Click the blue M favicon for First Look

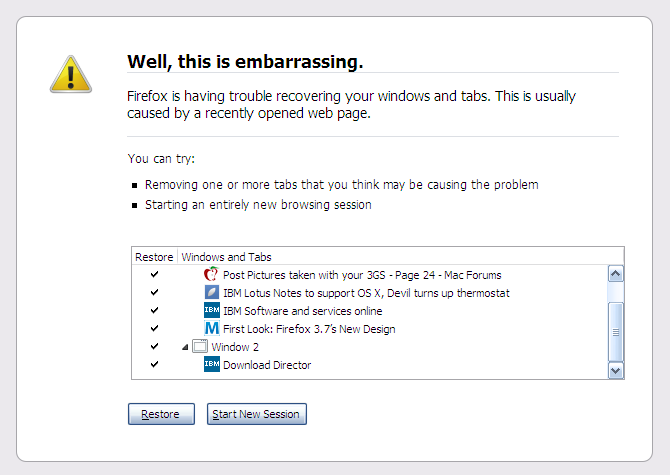[x=212, y=328]
